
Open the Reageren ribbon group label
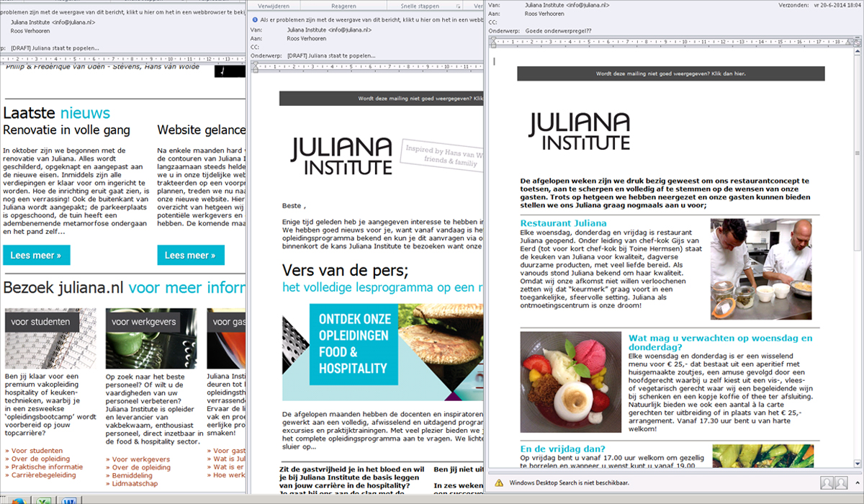pos(343,6)
